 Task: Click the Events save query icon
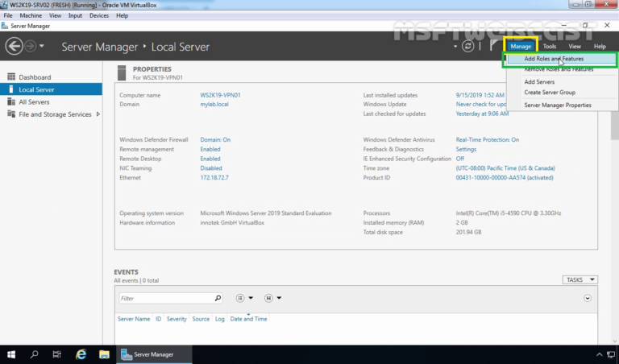[x=268, y=298]
